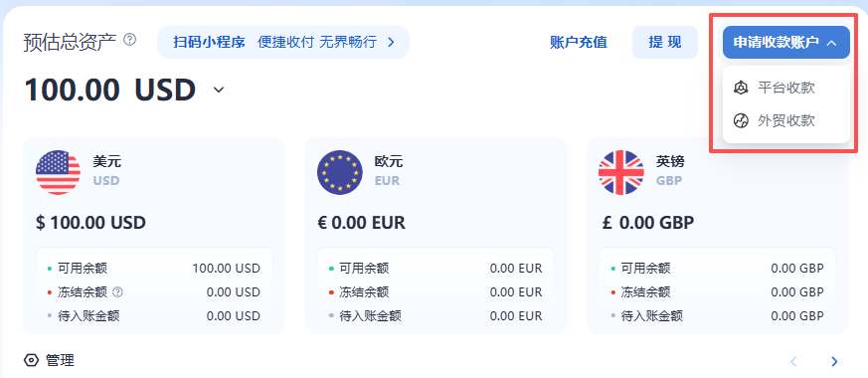The image size is (868, 378).
Task: Click the 扫码小程序 便捷收付 banner
Action: click(283, 42)
